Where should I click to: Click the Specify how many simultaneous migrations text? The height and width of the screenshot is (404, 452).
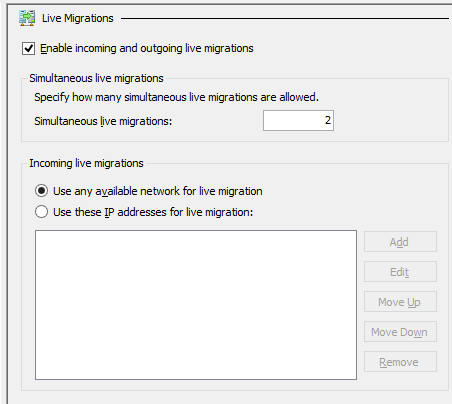(176, 97)
